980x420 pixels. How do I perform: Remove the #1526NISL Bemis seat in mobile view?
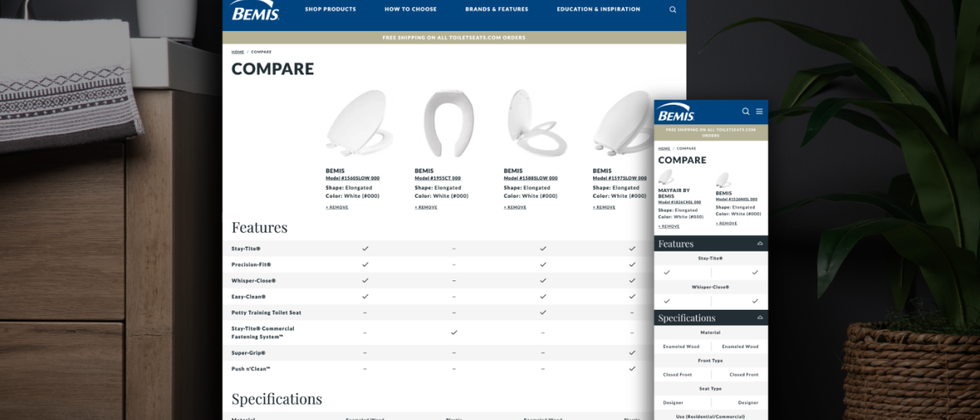726,223
